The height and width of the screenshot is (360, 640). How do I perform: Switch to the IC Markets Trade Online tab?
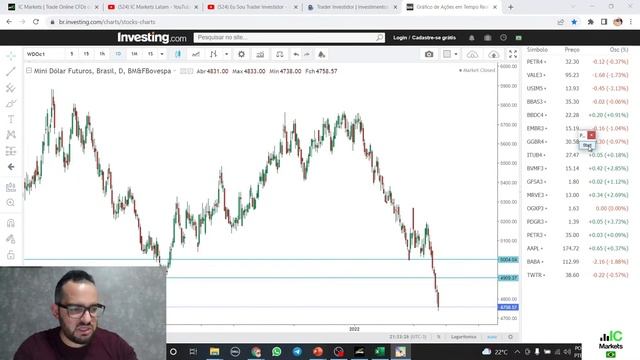pyautogui.click(x=52, y=7)
